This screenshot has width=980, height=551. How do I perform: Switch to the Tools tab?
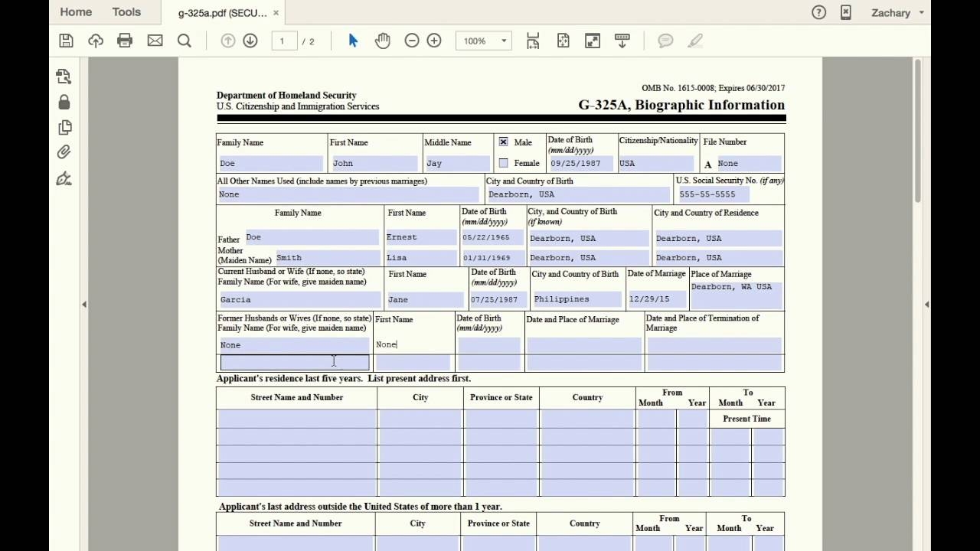[126, 12]
